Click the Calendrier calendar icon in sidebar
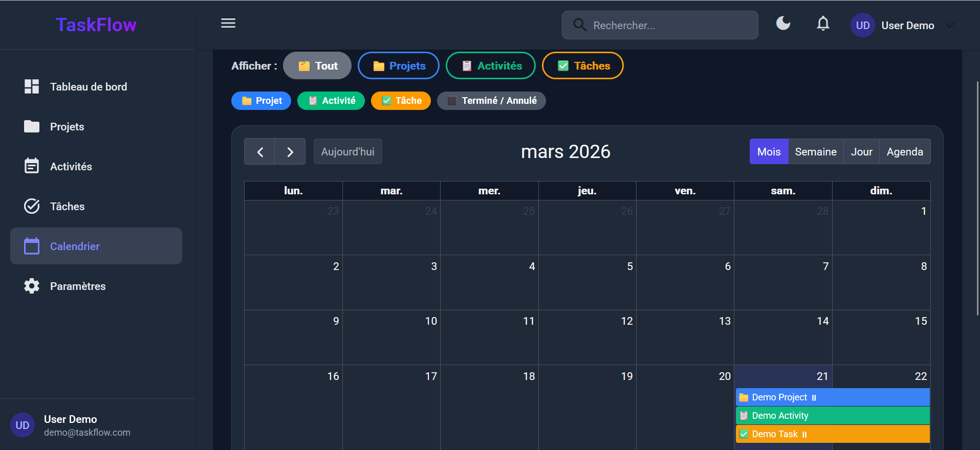The width and height of the screenshot is (980, 450). [x=32, y=246]
